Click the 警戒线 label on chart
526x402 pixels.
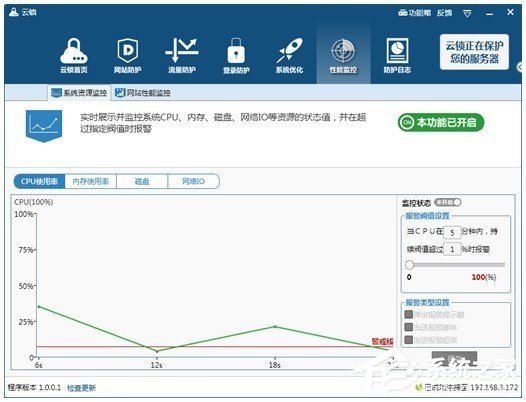pyautogui.click(x=382, y=342)
